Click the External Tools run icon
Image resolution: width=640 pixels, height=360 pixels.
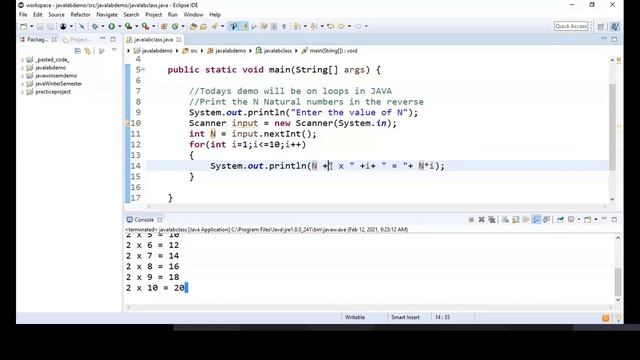(145, 27)
